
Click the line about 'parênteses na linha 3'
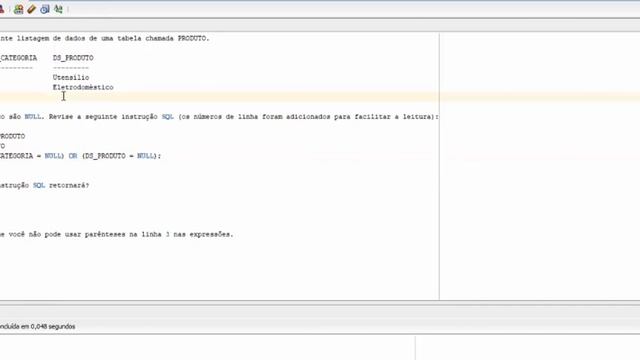click(x=117, y=234)
